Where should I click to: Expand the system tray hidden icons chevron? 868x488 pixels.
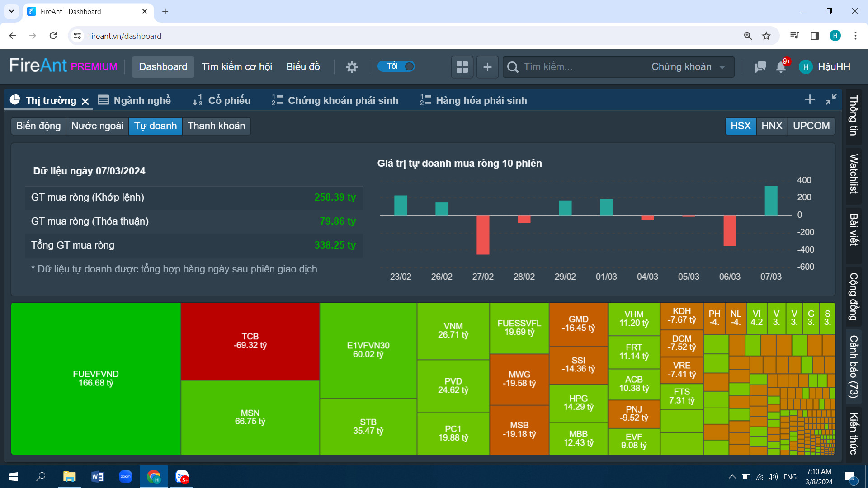tap(732, 477)
